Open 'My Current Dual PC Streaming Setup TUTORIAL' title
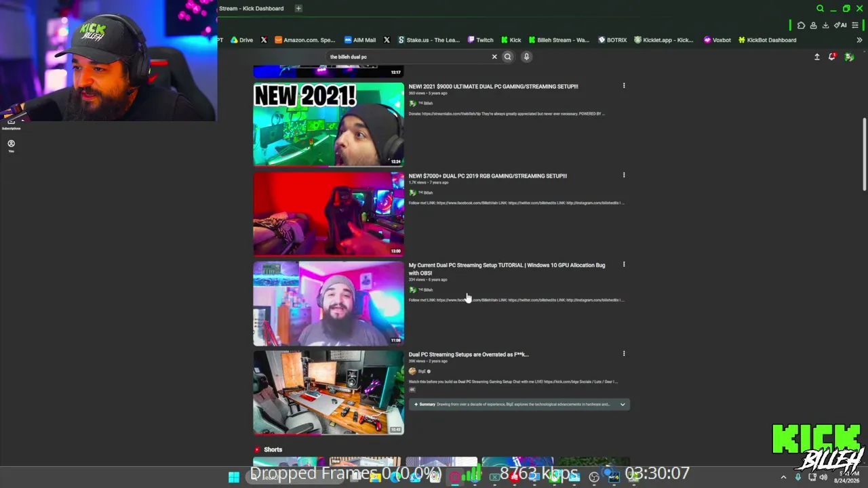The height and width of the screenshot is (488, 868). 507,269
